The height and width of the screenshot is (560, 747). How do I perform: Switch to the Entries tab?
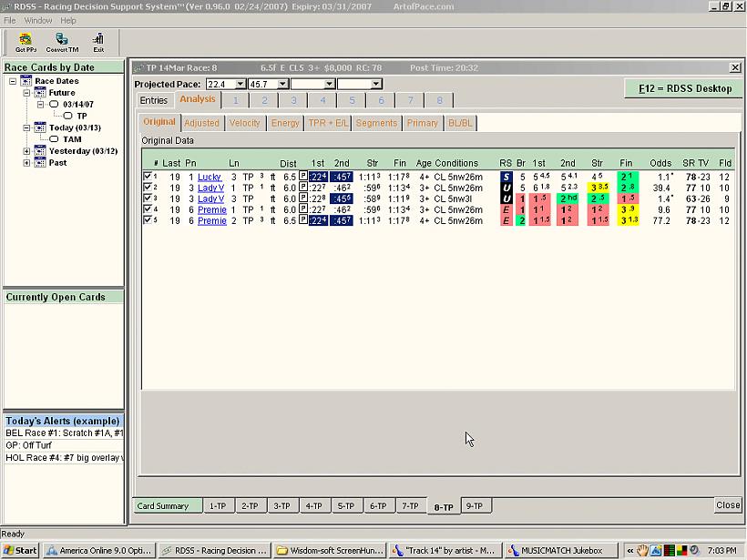click(x=154, y=100)
